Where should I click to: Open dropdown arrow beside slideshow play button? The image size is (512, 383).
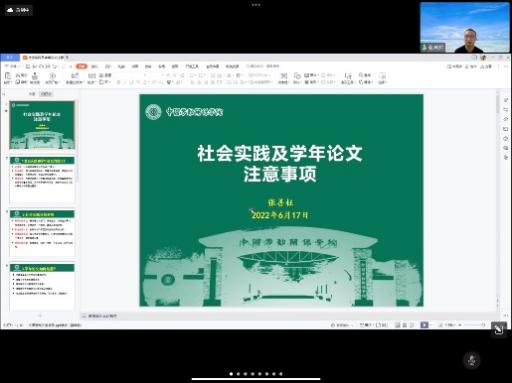click(x=431, y=325)
